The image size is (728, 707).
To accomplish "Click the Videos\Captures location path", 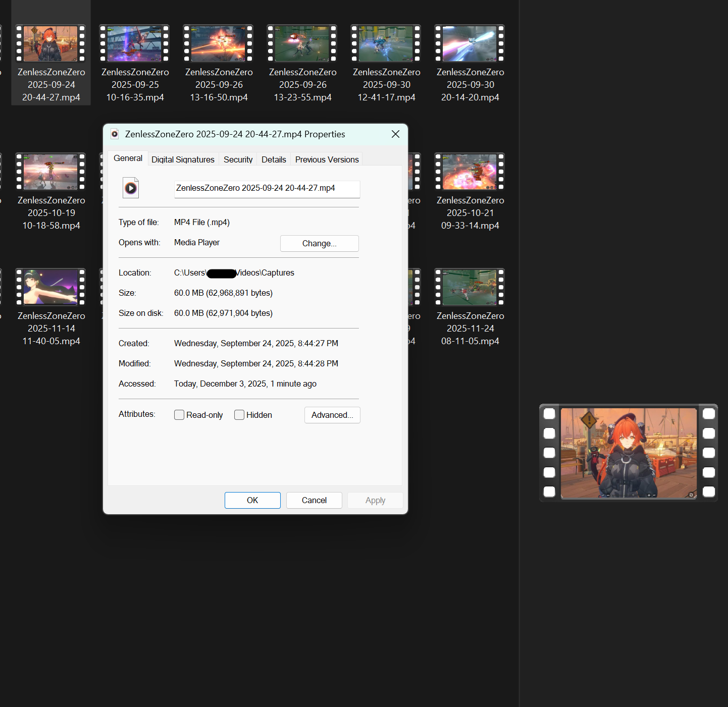I will click(234, 273).
